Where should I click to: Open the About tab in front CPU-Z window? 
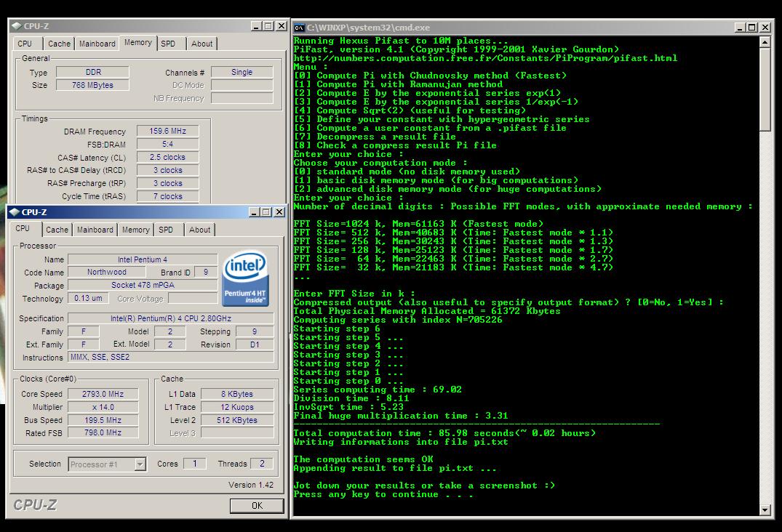[199, 230]
